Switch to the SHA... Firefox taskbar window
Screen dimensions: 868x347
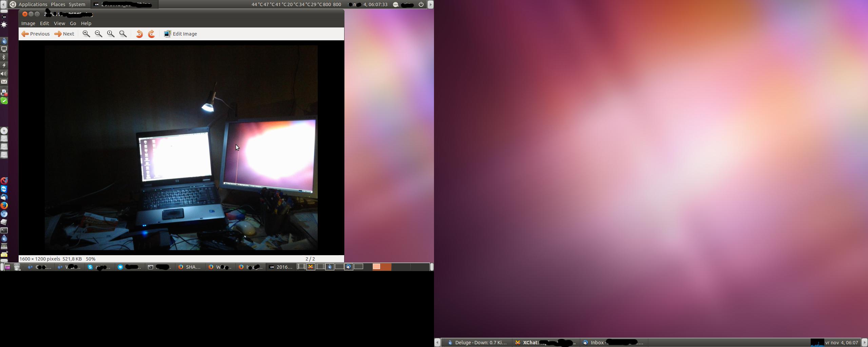pos(190,267)
